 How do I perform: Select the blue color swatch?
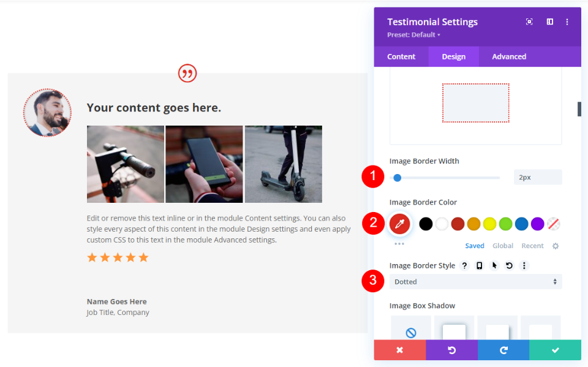coord(522,224)
